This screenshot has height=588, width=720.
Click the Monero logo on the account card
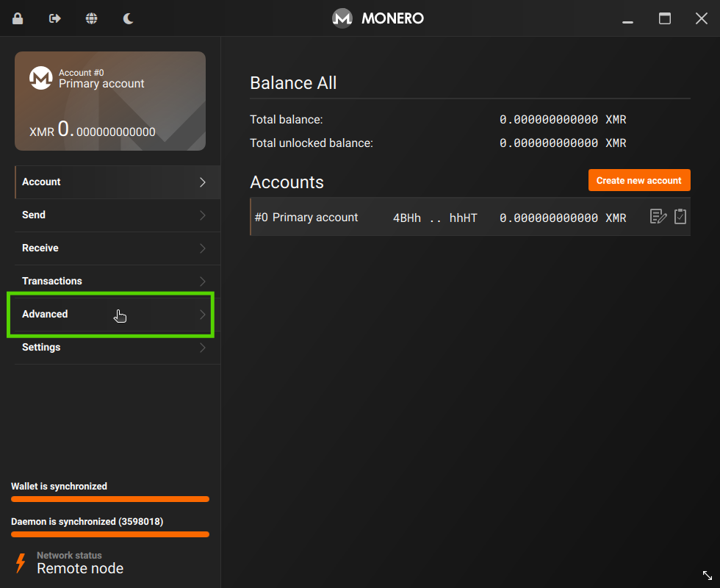[x=41, y=78]
